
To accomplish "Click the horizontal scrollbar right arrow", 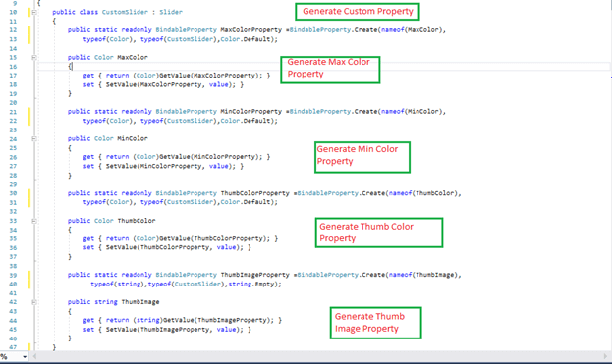I will [605, 356].
